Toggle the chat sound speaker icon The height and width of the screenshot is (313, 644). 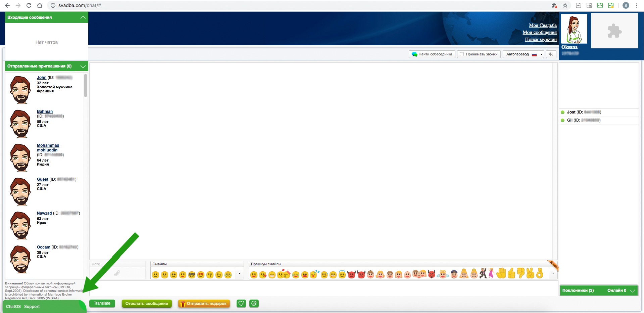coord(551,54)
